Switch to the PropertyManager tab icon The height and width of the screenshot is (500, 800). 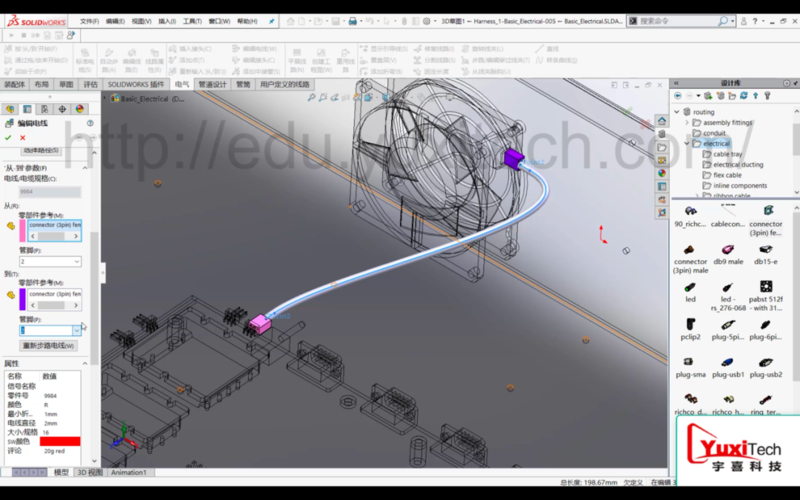point(28,109)
